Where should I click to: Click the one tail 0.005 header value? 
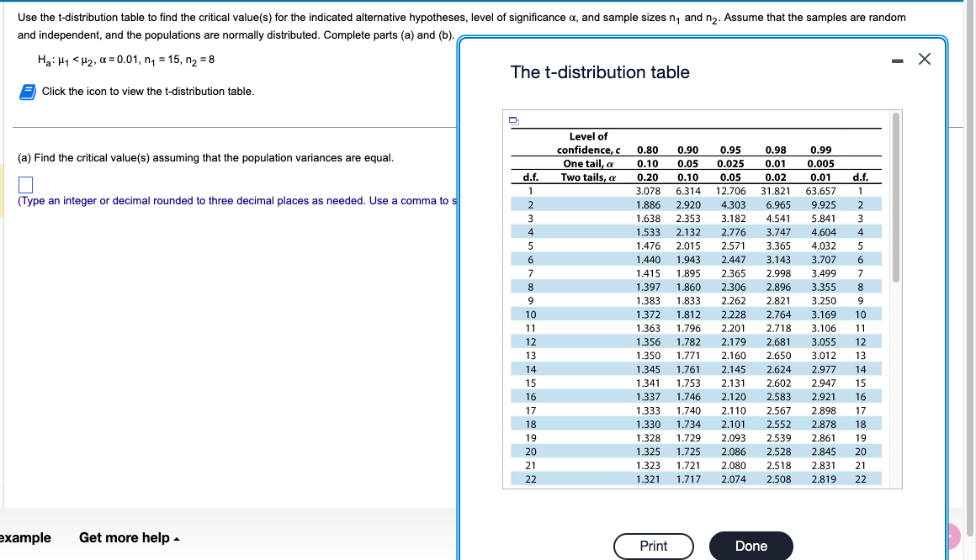click(x=821, y=164)
